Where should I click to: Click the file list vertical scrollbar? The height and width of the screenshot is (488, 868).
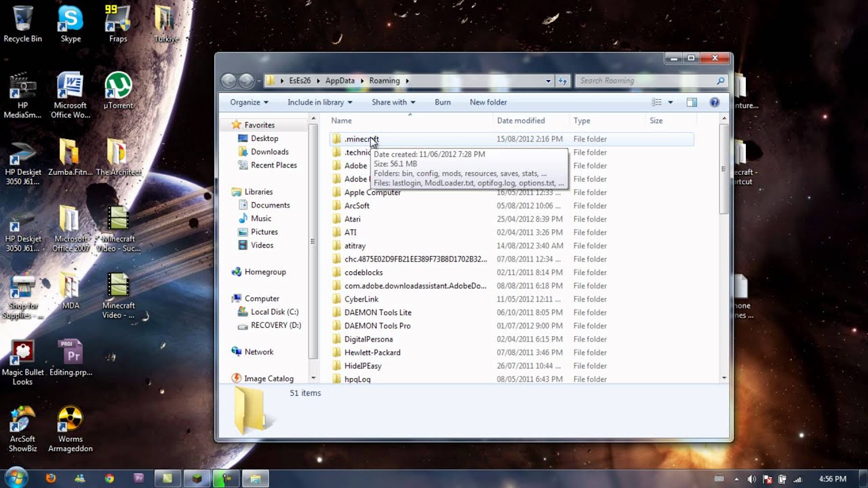click(724, 169)
